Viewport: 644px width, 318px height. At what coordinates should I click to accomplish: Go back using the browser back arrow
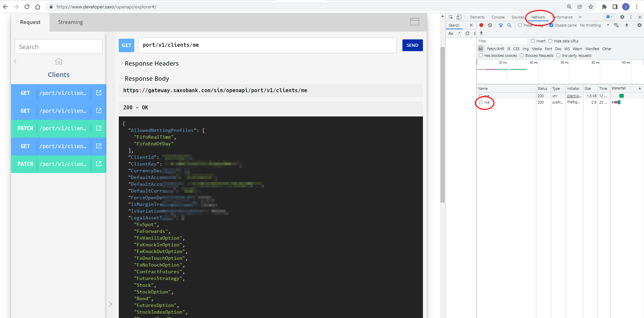(5, 7)
